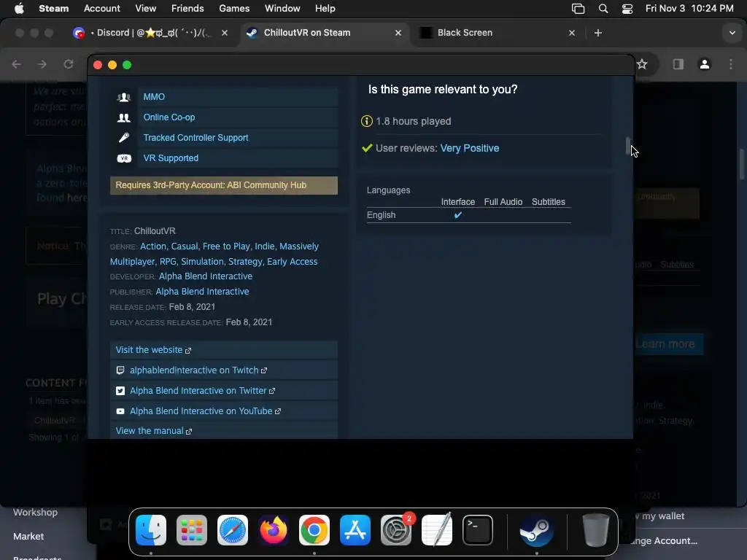Open Alpha Blend Interactive on YouTube link
The image size is (747, 560).
click(205, 411)
